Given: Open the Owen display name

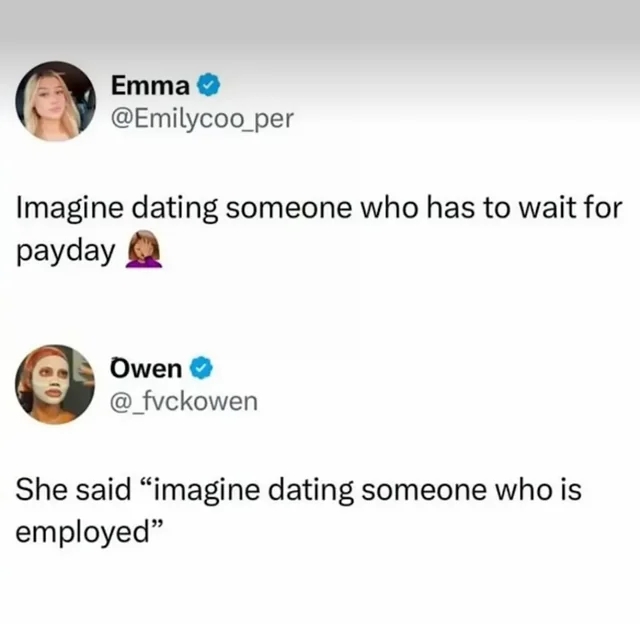Looking at the screenshot, I should [146, 368].
